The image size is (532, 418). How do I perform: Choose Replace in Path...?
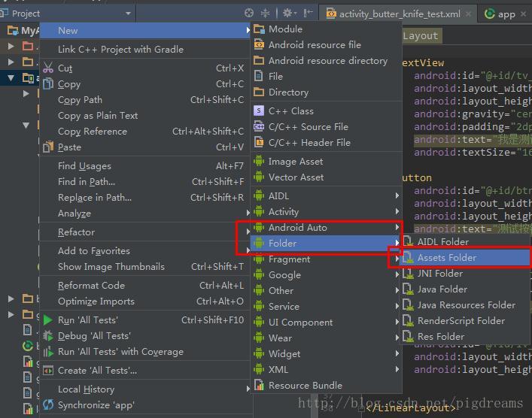[145, 198]
